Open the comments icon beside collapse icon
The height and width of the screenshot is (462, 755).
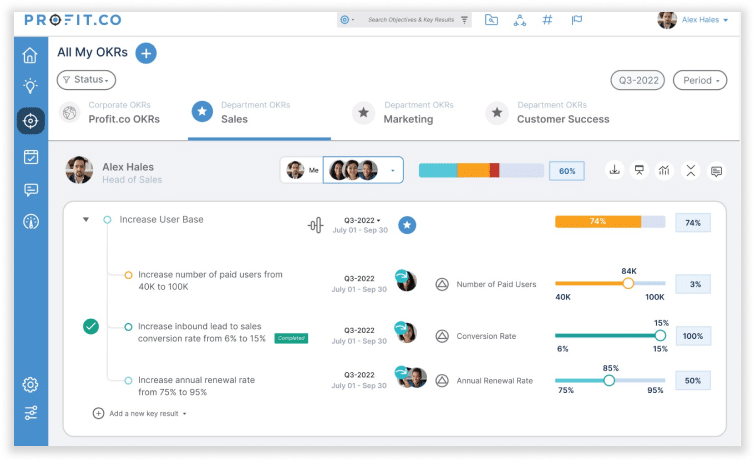(x=716, y=171)
